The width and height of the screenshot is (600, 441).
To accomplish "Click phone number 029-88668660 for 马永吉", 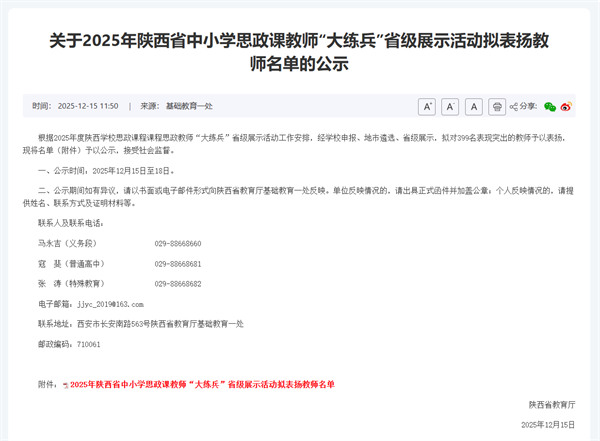I will click(x=177, y=243).
